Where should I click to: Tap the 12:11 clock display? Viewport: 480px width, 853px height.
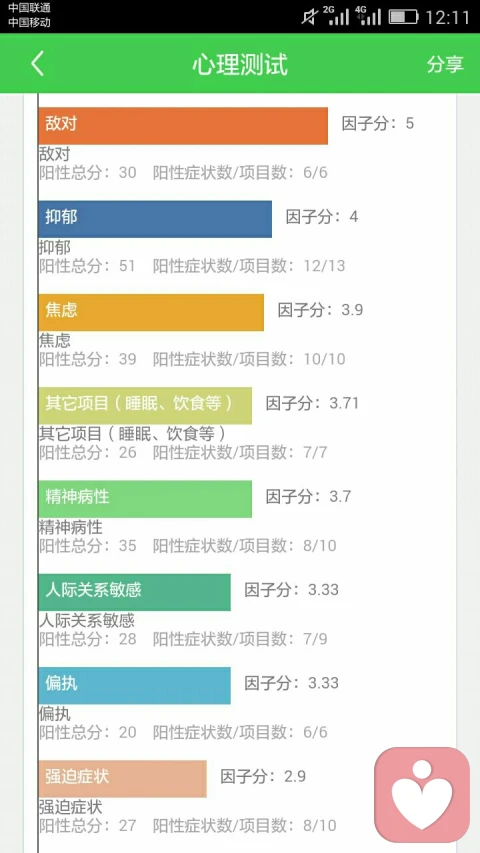(x=447, y=17)
